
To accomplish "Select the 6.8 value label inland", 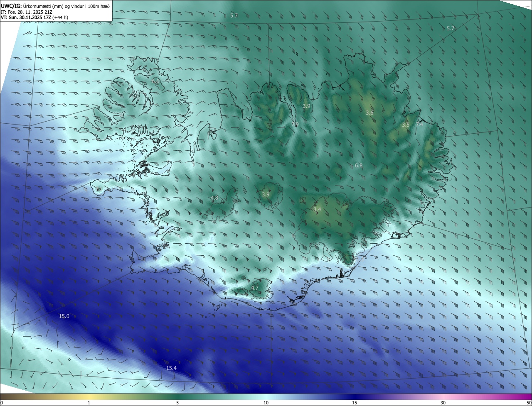I will click(359, 165).
